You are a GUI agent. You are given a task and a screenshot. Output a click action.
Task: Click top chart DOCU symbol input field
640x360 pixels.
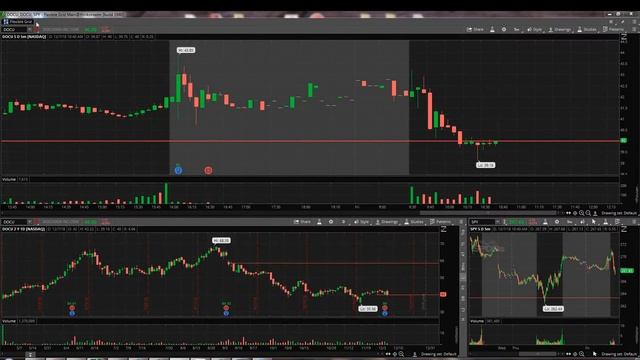(x=14, y=30)
